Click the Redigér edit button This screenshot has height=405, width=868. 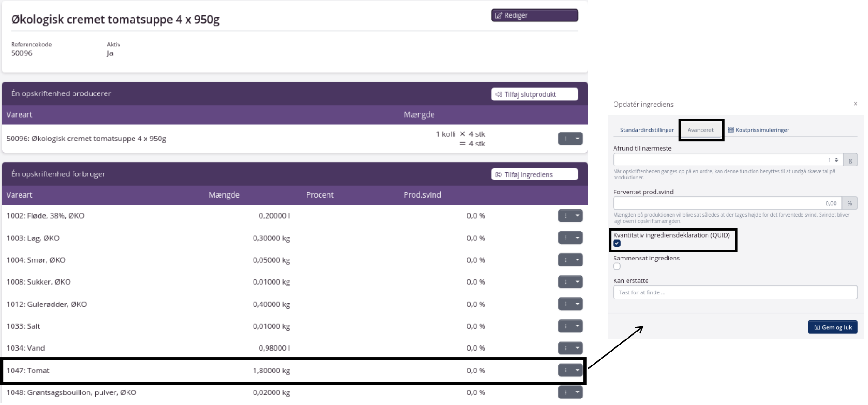tap(534, 15)
